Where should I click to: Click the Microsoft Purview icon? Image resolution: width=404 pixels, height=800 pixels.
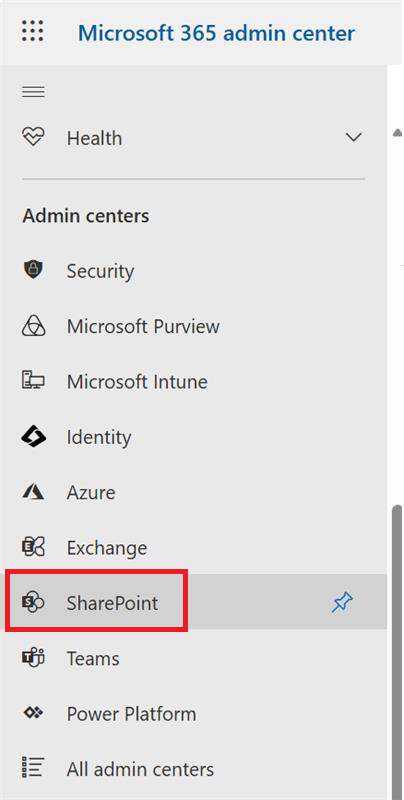[x=33, y=326]
